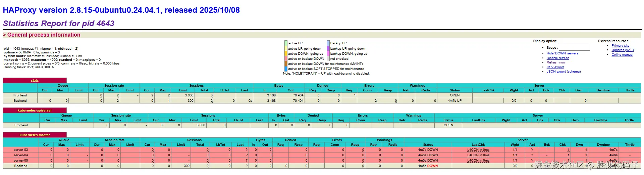The image size is (644, 175).
Task: Click '70 404' bytes out in stats Frontend row
Action: 298,95
